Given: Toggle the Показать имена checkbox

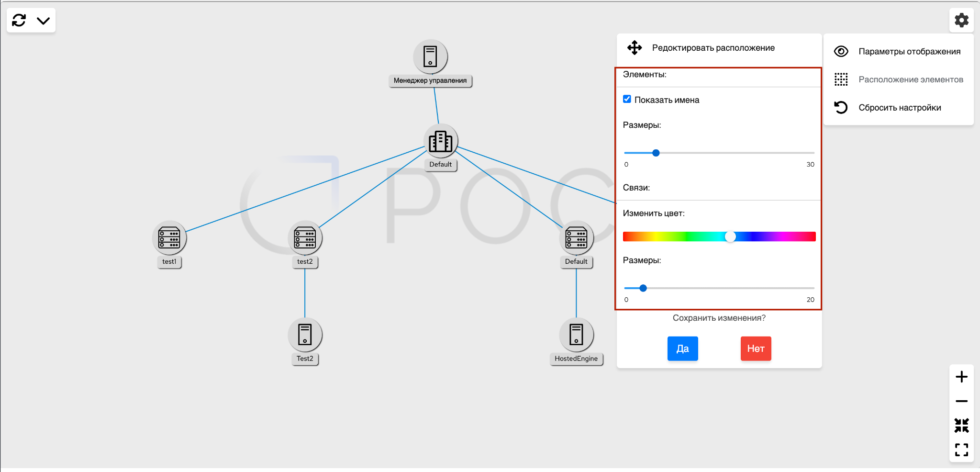Looking at the screenshot, I should tap(627, 99).
